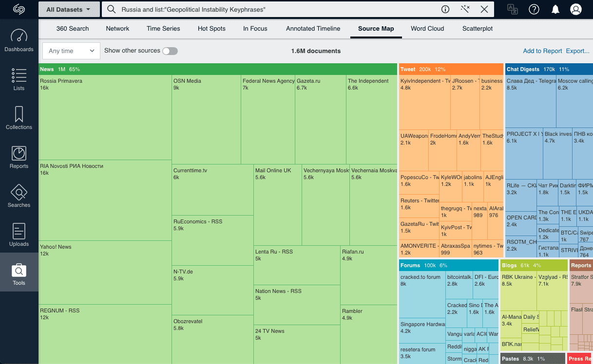The image size is (593, 364).
Task: Open the notifications bell
Action: (x=555, y=9)
